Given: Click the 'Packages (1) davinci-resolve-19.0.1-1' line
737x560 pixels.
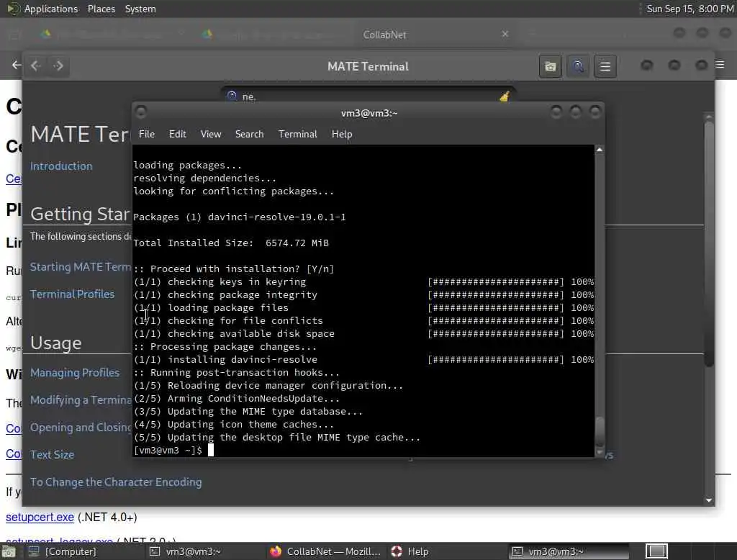Looking at the screenshot, I should [239, 217].
